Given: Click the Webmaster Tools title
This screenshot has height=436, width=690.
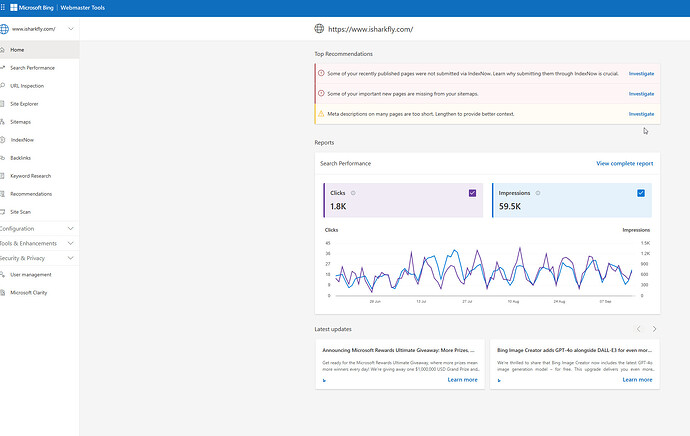Looking at the screenshot, I should 83,7.
